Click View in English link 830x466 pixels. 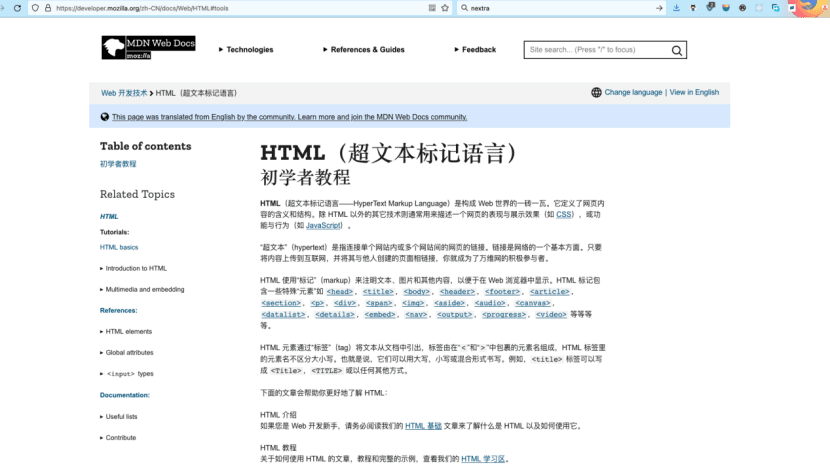tap(694, 92)
